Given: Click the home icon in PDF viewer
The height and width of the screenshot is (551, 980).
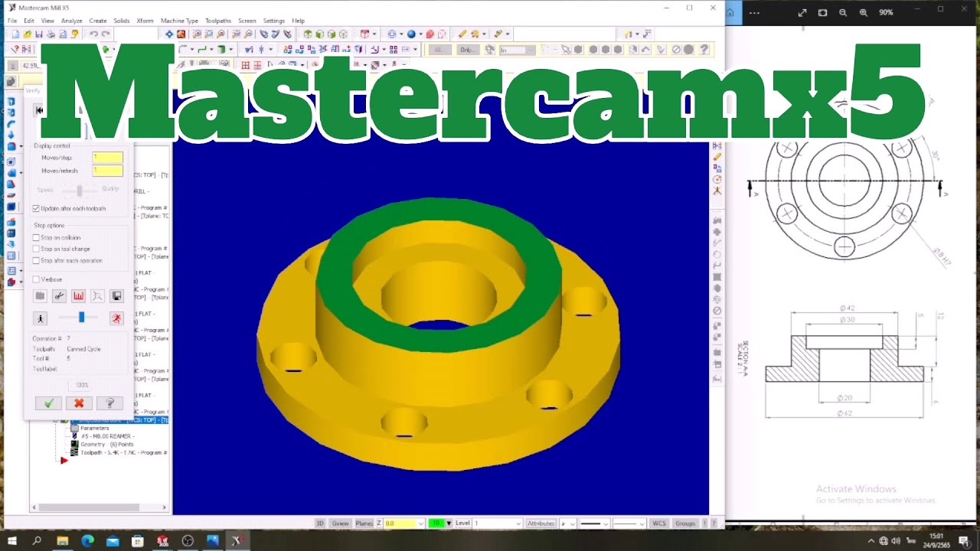Looking at the screenshot, I should pyautogui.click(x=730, y=12).
